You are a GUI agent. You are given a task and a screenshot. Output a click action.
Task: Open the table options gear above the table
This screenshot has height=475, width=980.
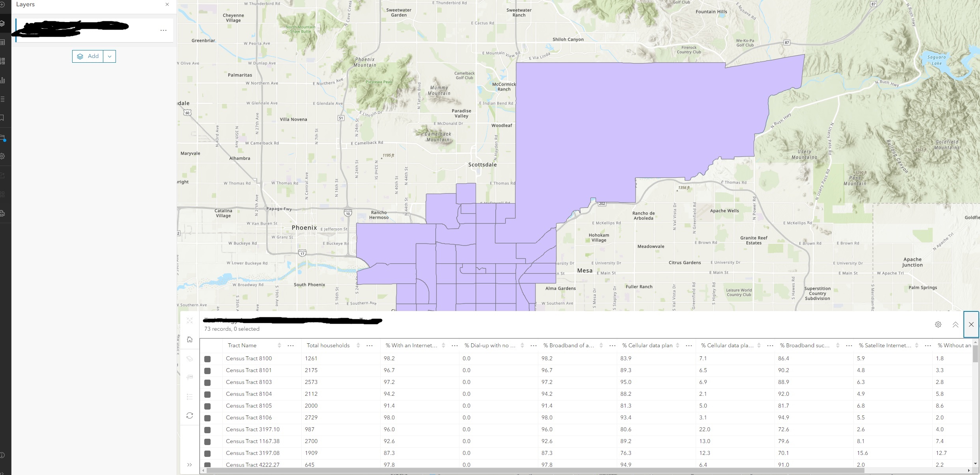[938, 324]
